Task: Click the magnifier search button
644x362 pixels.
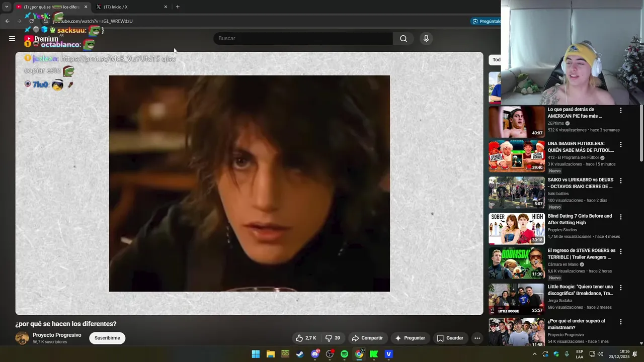Action: (404, 39)
